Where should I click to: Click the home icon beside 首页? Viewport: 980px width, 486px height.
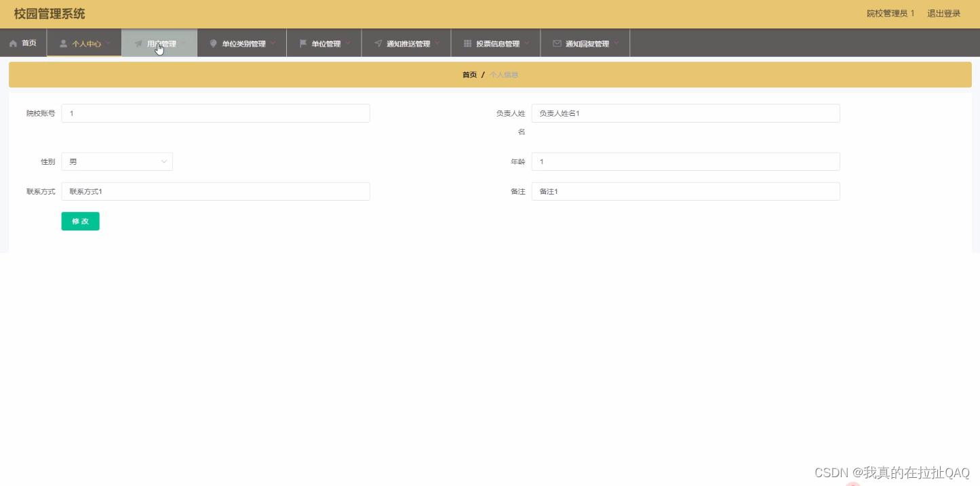tap(13, 43)
